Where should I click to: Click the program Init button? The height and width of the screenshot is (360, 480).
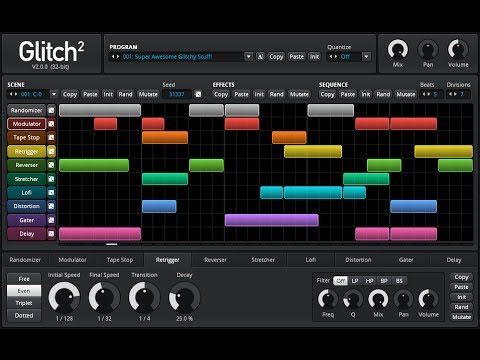(x=314, y=57)
